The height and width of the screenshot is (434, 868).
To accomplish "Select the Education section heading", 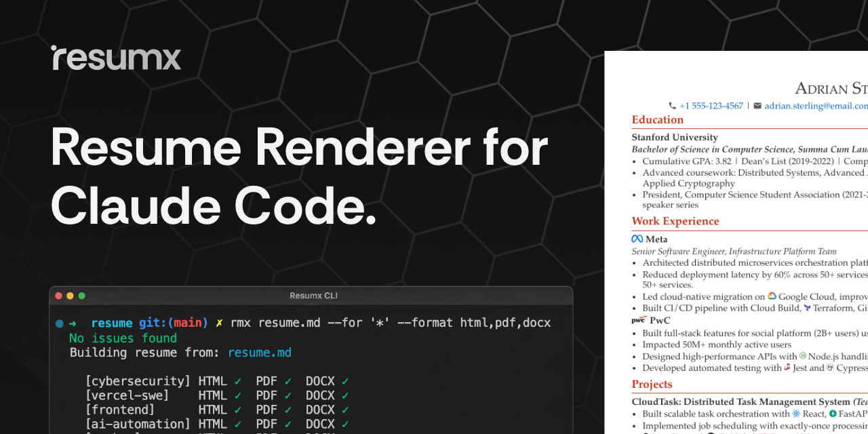I will (657, 120).
